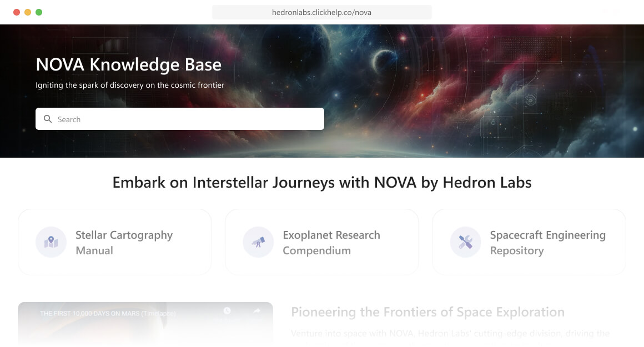The image size is (644, 347).
Task: Open the Exoplanet Research Compendium
Action: coord(331,242)
